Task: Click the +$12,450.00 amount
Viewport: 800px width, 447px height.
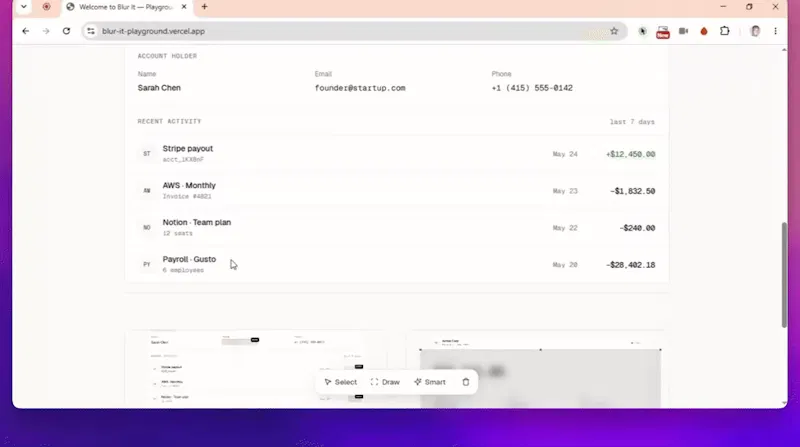Action: (631, 154)
